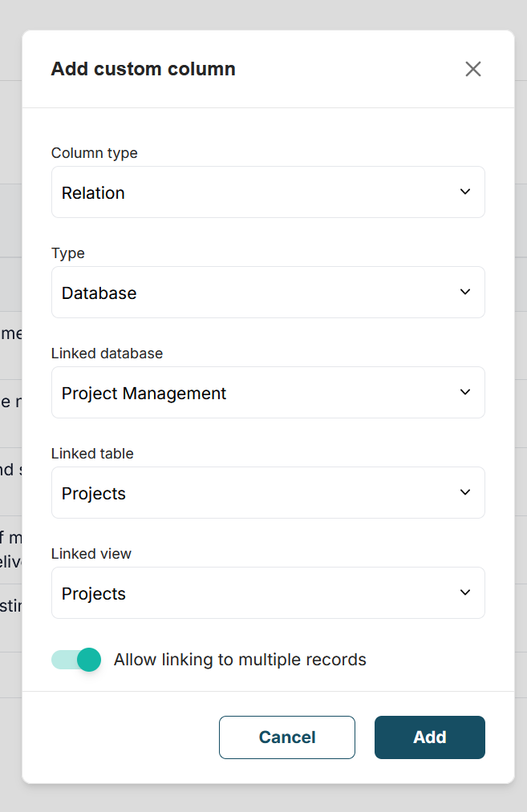Disable the multiple records linking switch
The width and height of the screenshot is (527, 812).
[77, 660]
